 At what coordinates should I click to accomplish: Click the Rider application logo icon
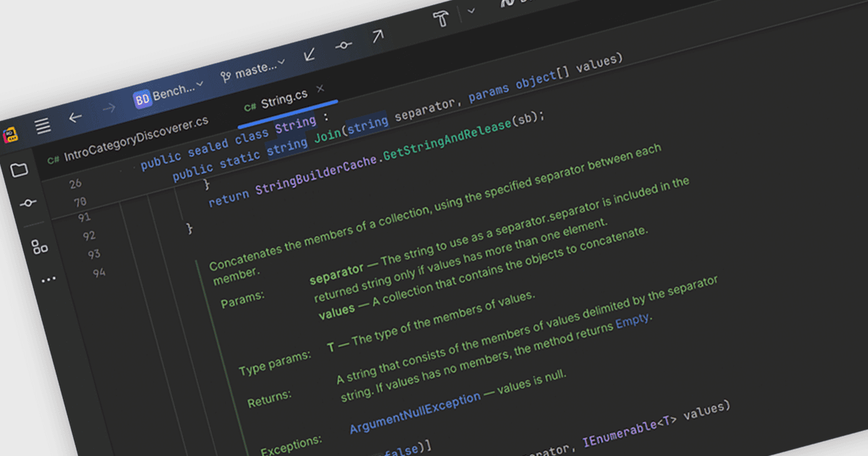(x=10, y=135)
